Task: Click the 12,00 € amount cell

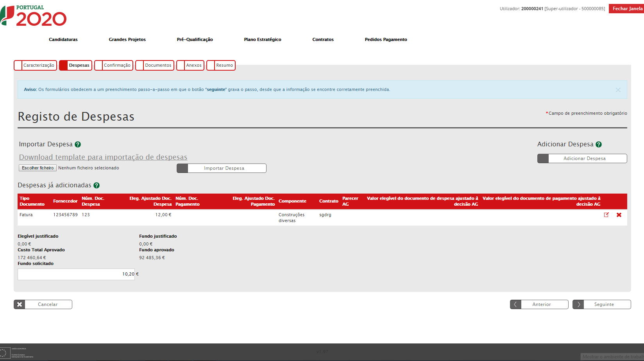Action: point(163,215)
